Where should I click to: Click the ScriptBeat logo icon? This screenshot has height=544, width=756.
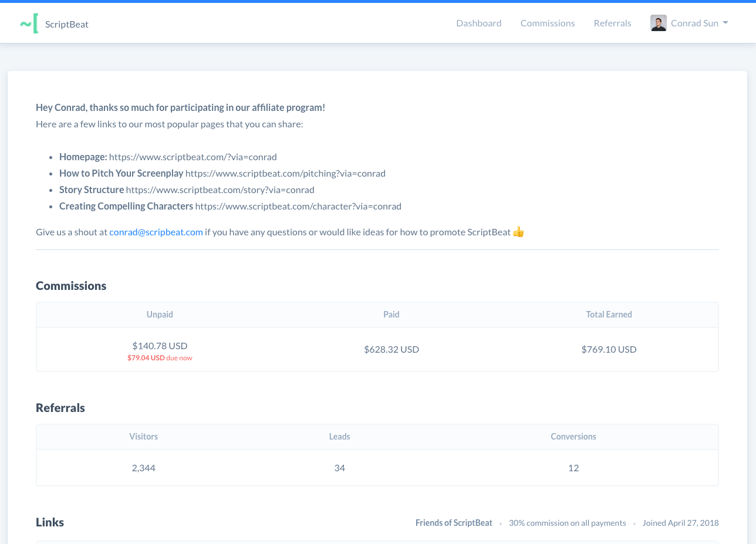pyautogui.click(x=29, y=23)
